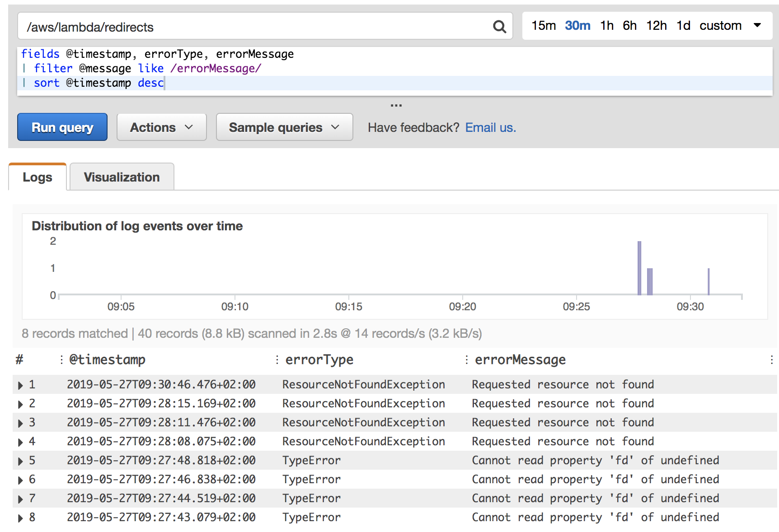Click the column handle left of errorType
The width and height of the screenshot is (779, 532).
point(277,359)
